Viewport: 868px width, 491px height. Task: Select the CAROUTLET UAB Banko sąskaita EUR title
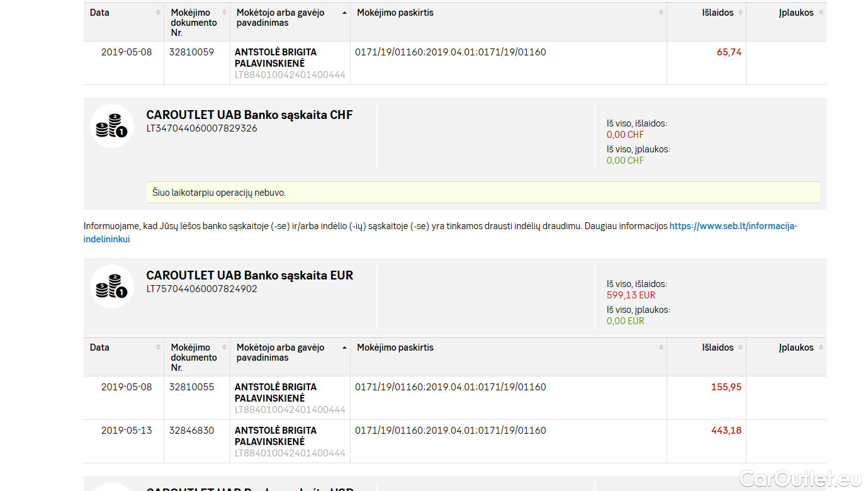click(250, 275)
